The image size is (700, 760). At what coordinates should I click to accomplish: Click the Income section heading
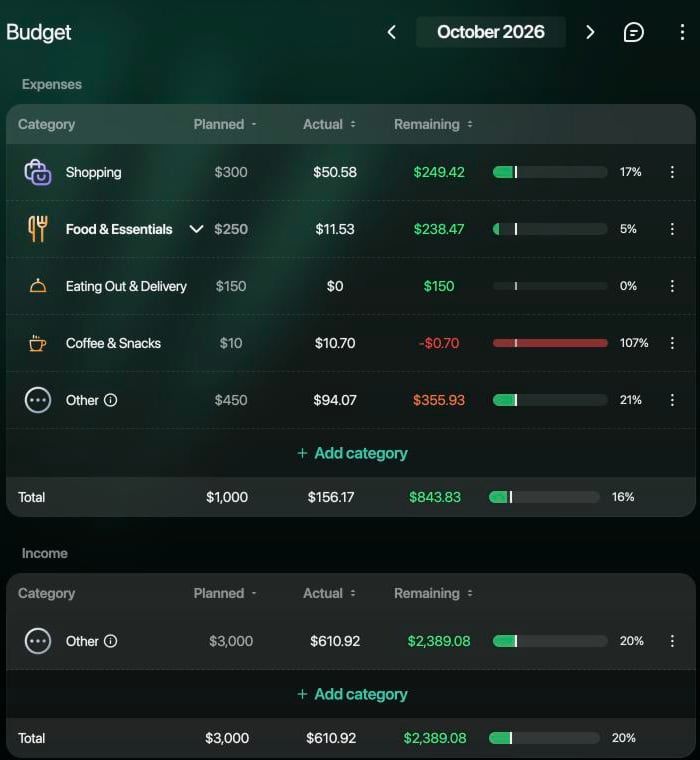click(x=45, y=554)
